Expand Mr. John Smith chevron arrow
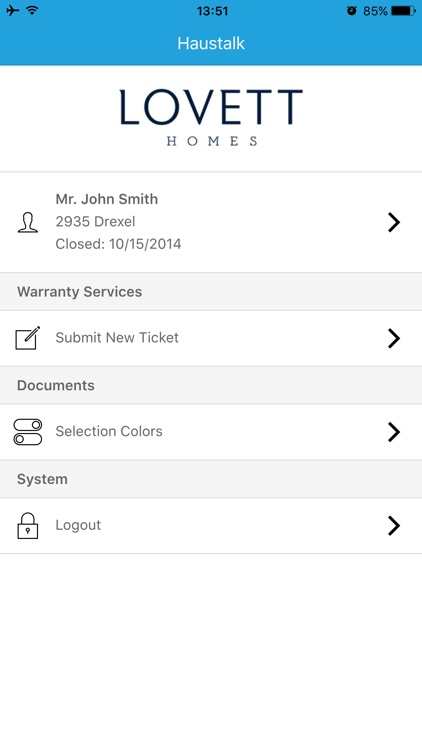 [394, 222]
